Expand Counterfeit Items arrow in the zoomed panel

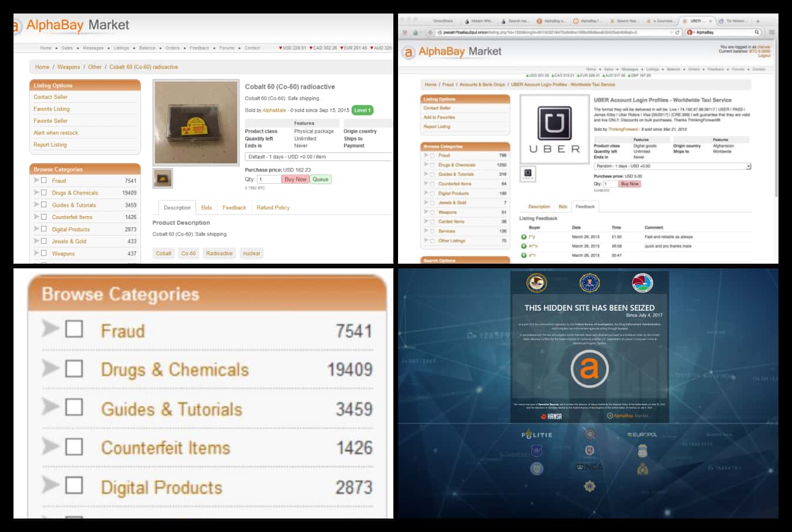tap(50, 446)
